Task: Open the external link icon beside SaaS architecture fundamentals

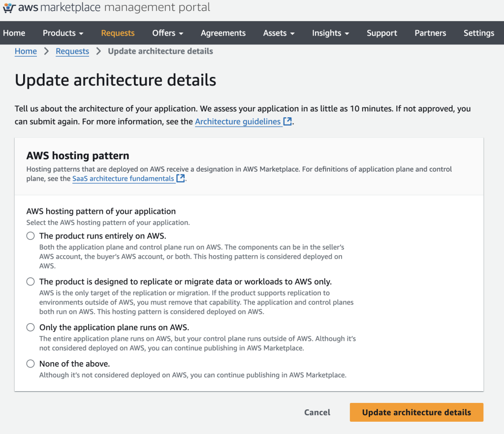Action: tap(181, 178)
